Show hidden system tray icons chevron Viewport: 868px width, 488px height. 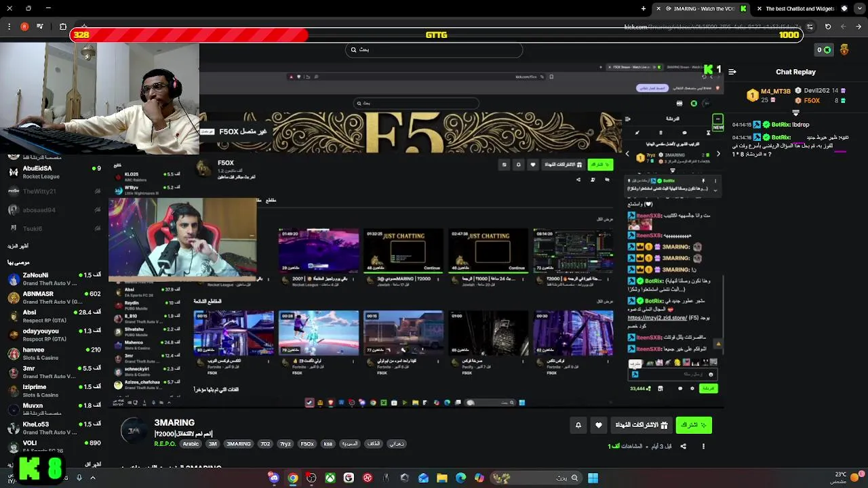coord(93,478)
